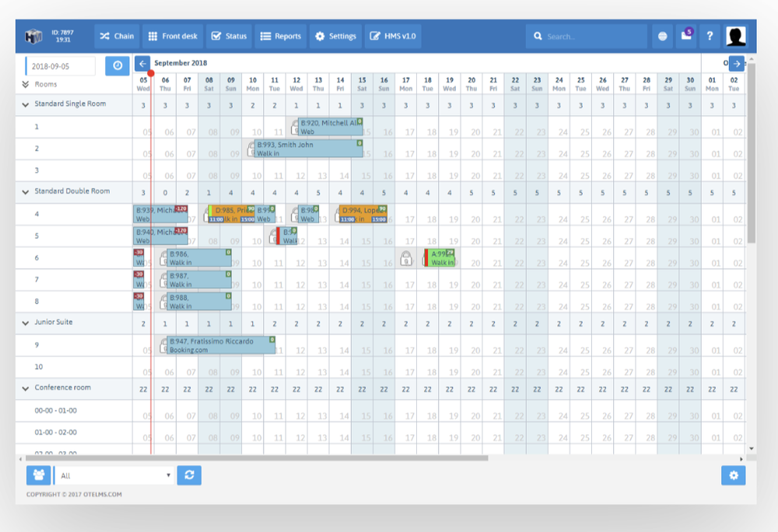Click the Search field
778x532 pixels.
coord(587,37)
